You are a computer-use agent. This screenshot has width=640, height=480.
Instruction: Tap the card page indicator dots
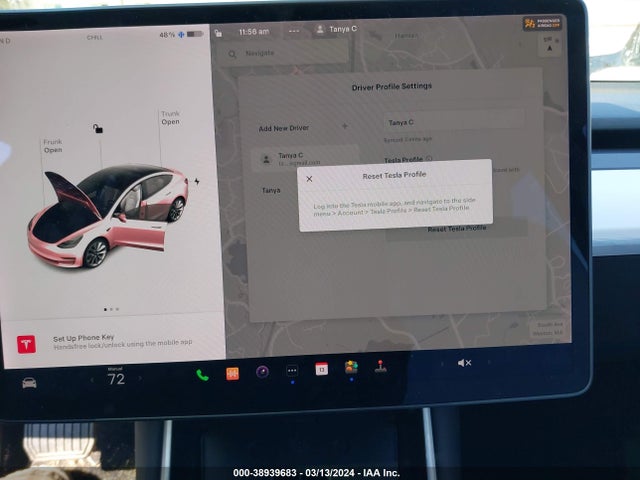111,309
